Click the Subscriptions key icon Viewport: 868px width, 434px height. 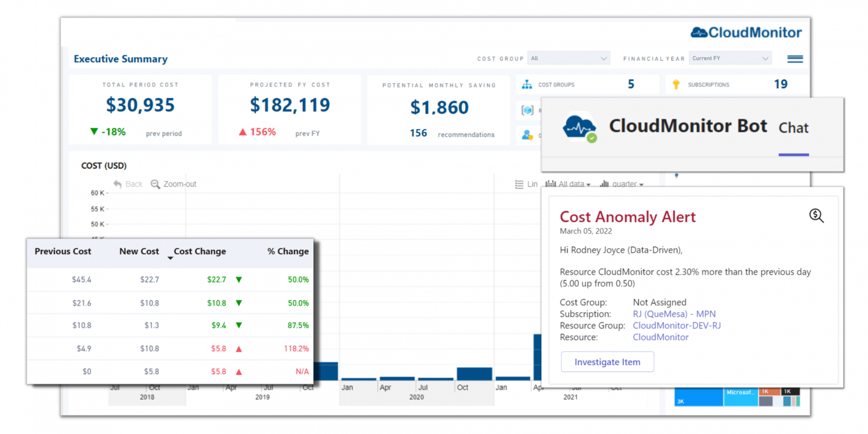676,84
